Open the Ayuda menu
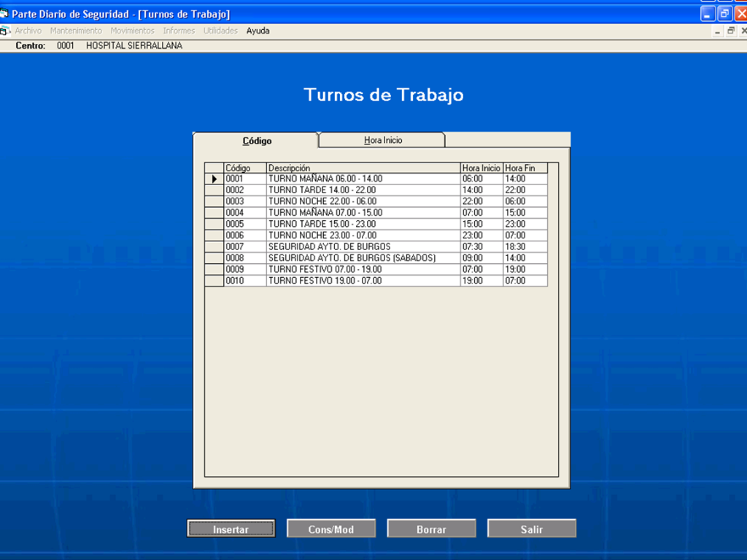This screenshot has width=747, height=560. (x=258, y=31)
